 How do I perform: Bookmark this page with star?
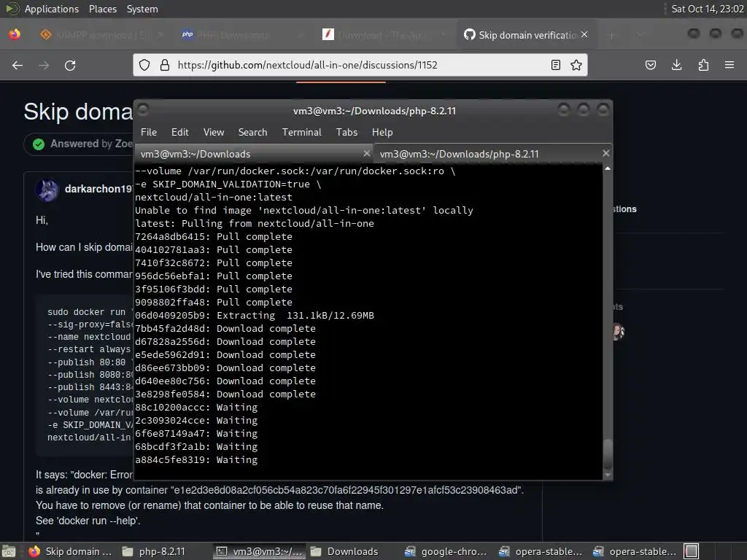pos(576,65)
